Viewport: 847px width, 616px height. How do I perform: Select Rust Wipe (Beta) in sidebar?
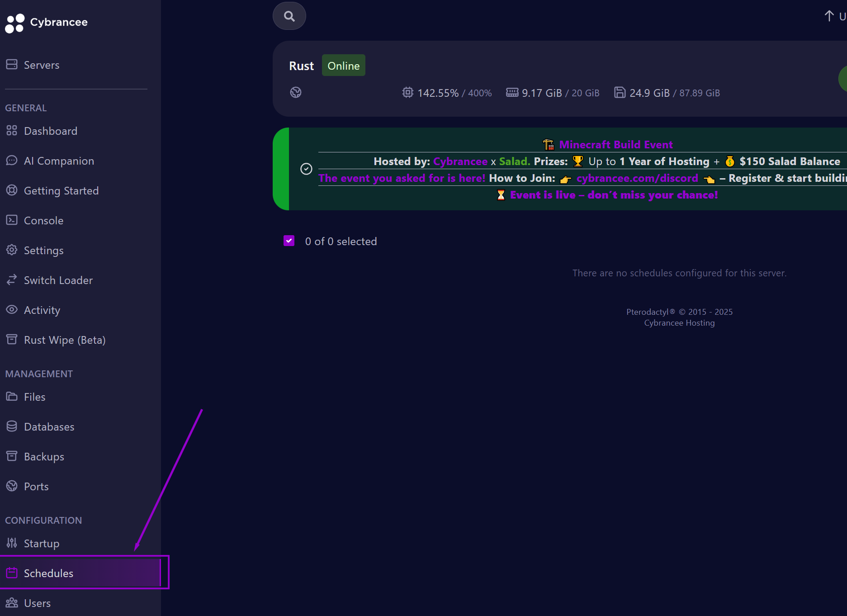pyautogui.click(x=64, y=340)
